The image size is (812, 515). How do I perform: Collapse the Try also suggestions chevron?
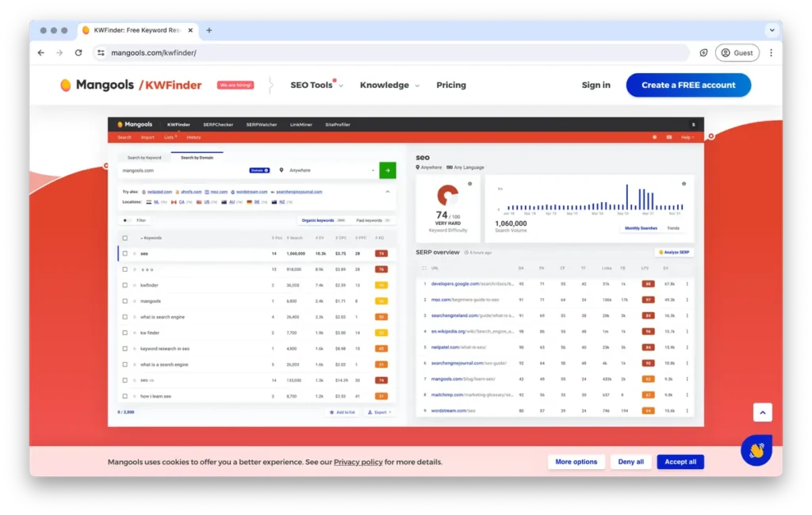tap(387, 192)
